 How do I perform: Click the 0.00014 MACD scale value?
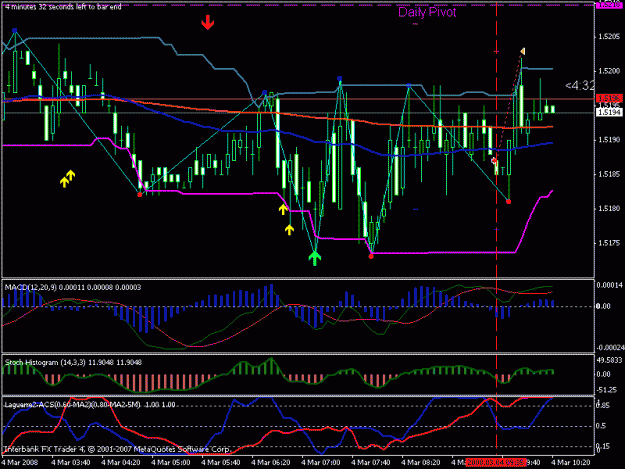[609, 285]
